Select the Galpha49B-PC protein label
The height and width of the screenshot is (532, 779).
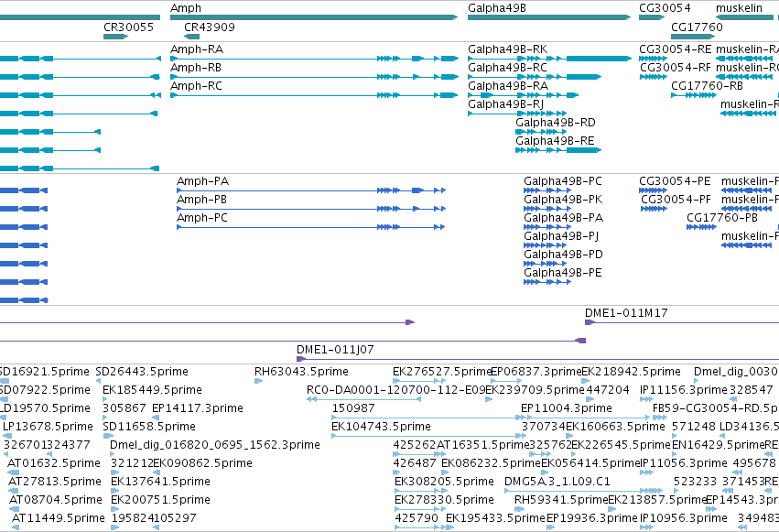(x=563, y=181)
